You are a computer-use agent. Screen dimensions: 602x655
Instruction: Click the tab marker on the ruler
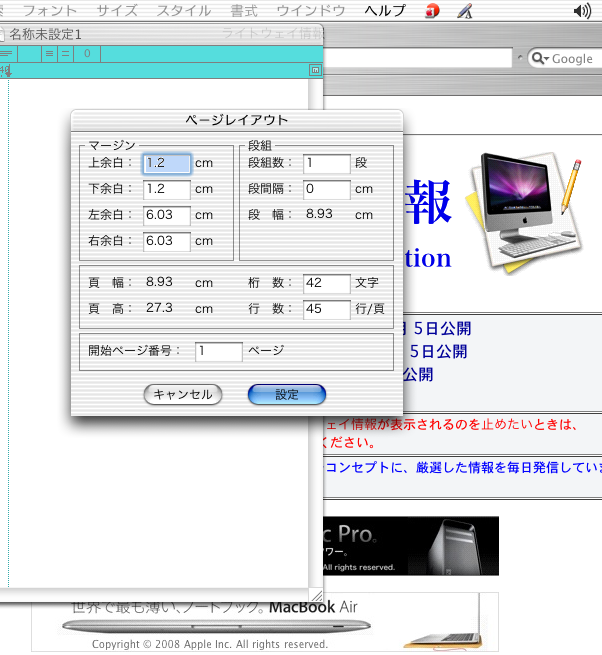(6, 71)
